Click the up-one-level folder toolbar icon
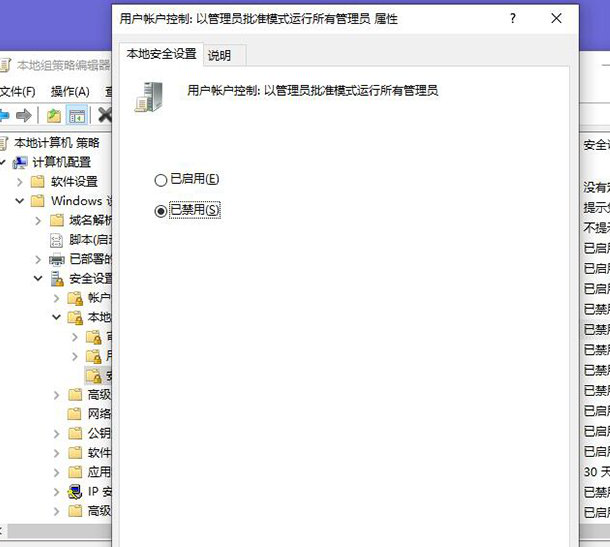 click(54, 115)
